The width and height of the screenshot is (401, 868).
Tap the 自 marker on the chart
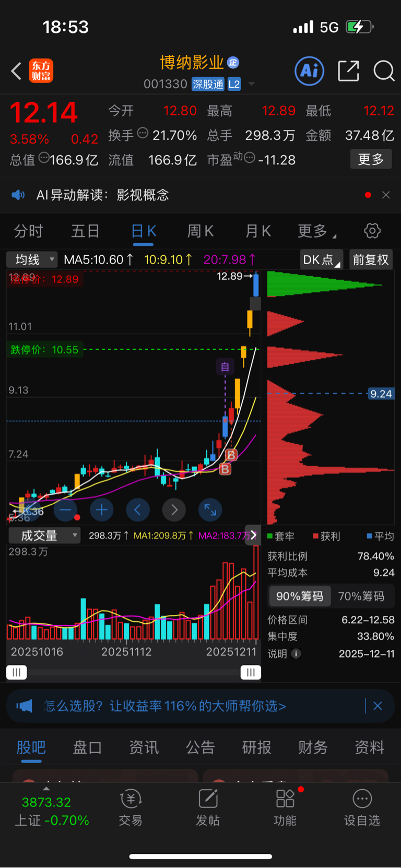pos(225,367)
